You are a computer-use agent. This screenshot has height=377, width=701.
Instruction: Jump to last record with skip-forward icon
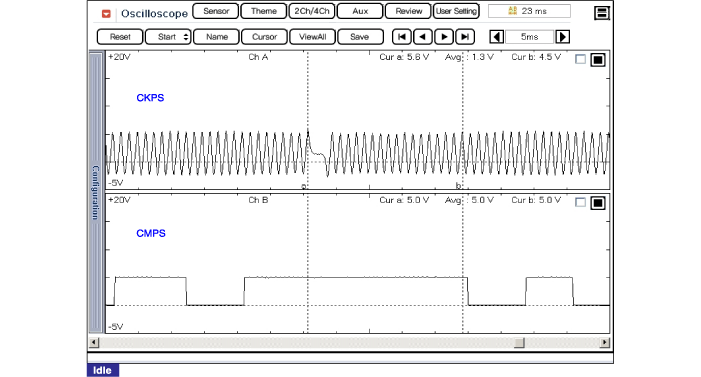(x=465, y=37)
